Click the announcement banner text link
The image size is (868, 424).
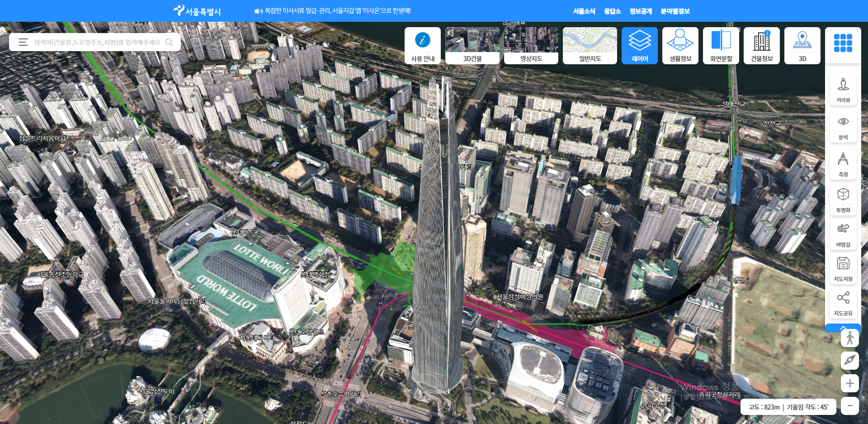[x=338, y=11]
